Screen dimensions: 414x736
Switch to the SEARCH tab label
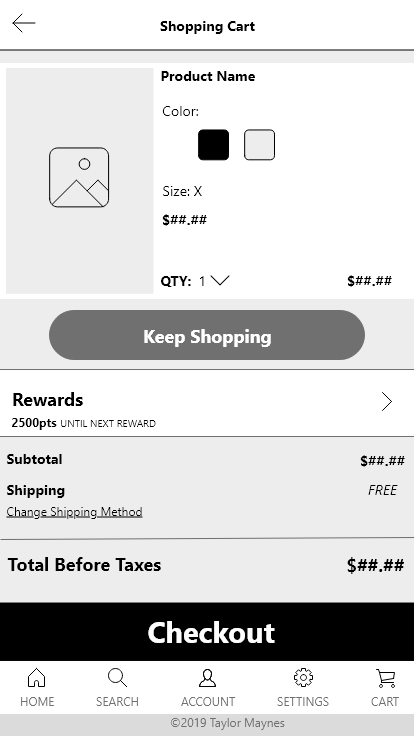117,701
